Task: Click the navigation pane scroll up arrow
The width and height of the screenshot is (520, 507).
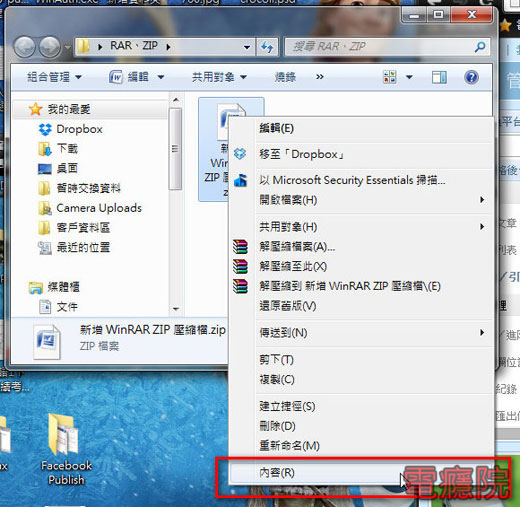Action: [x=176, y=100]
